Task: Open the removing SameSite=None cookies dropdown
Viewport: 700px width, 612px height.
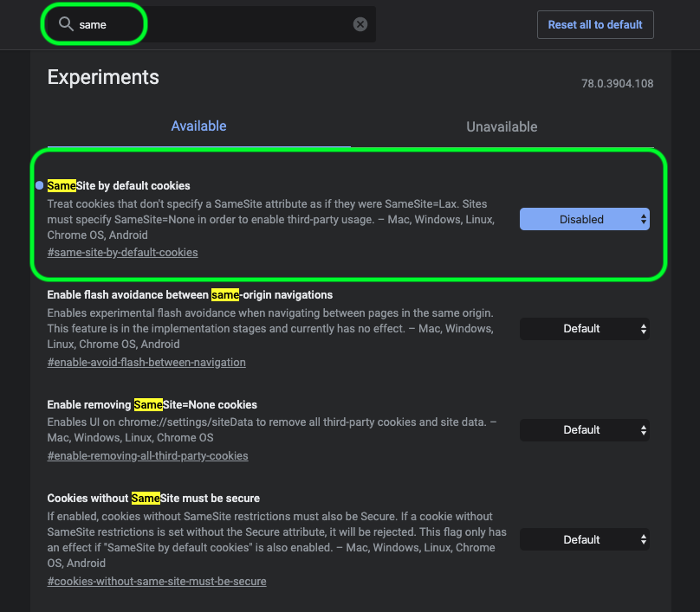Action: pos(584,430)
